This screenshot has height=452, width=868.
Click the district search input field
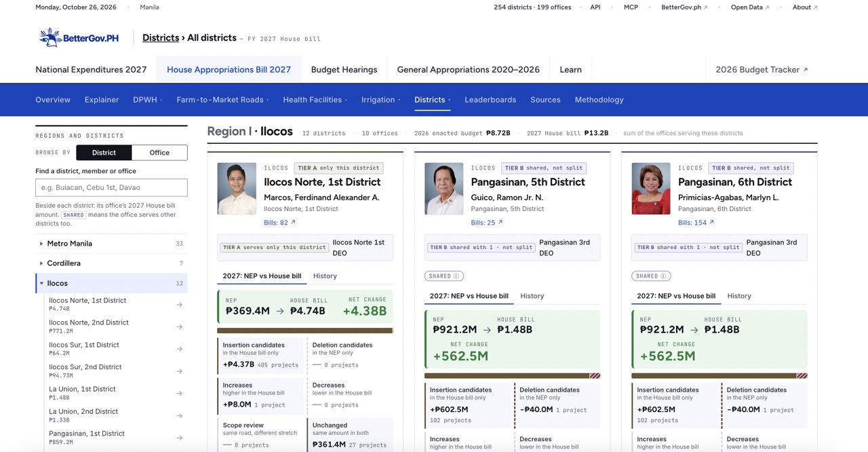[111, 188]
